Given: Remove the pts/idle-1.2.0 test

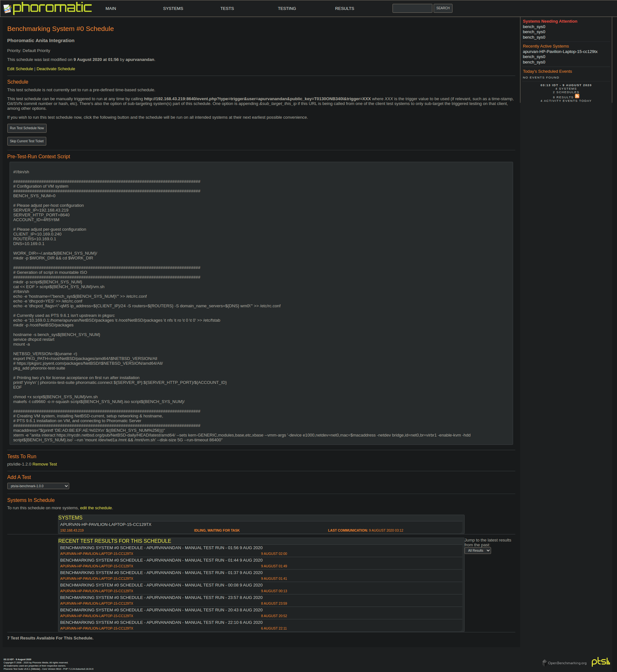Looking at the screenshot, I should pyautogui.click(x=45, y=464).
